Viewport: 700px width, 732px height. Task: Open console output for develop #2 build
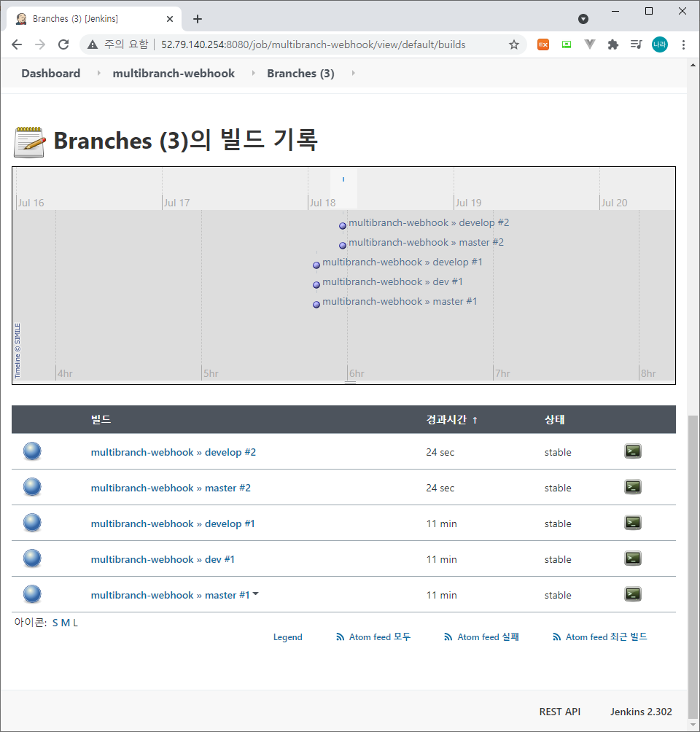(x=633, y=451)
